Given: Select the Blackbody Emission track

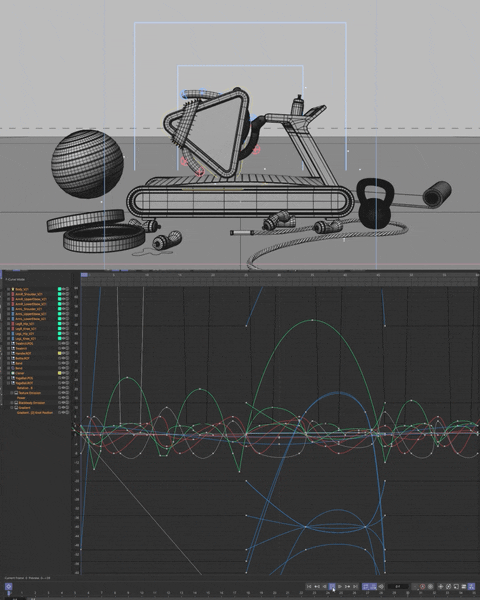Looking at the screenshot, I should coord(32,403).
